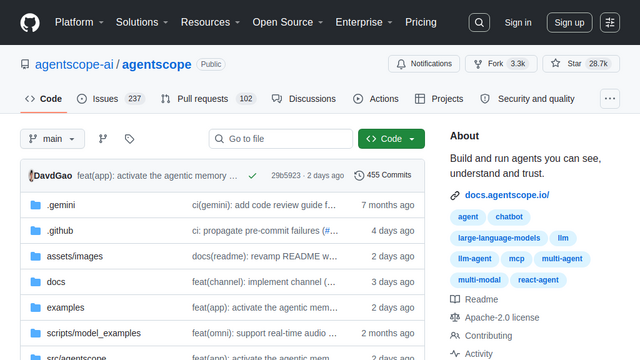Screen dimensions: 640x360
Task: Open 'ci(gemini): add code review guide' commit
Action: [x=264, y=205]
